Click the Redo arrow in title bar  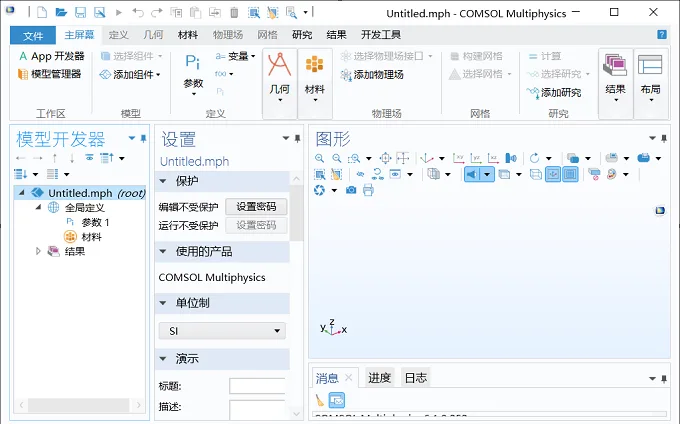(157, 13)
